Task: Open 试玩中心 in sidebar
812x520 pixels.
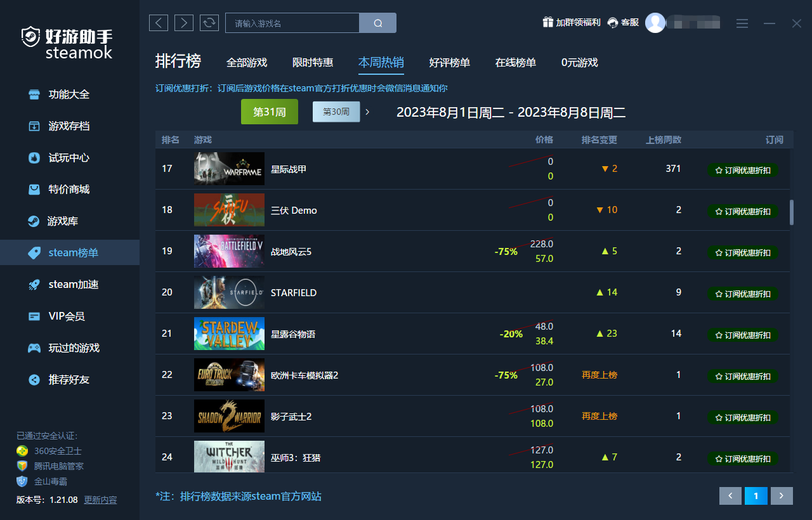Action: [70, 158]
